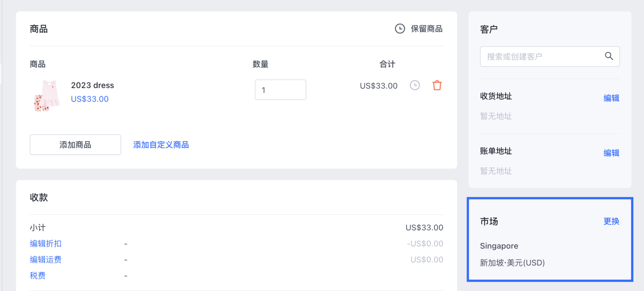Click the magnifier icon in customer search
This screenshot has width=644, height=291.
pos(609,56)
